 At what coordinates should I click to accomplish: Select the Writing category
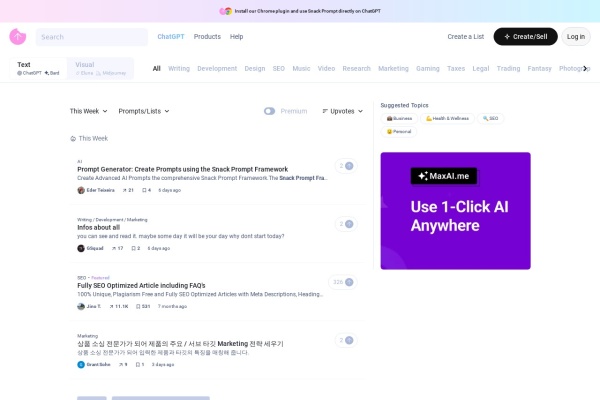click(x=179, y=69)
